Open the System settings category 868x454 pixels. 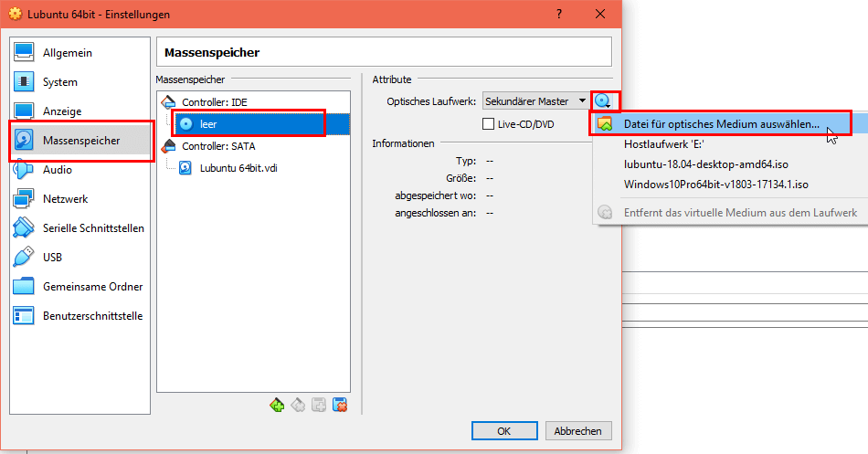coord(79,82)
